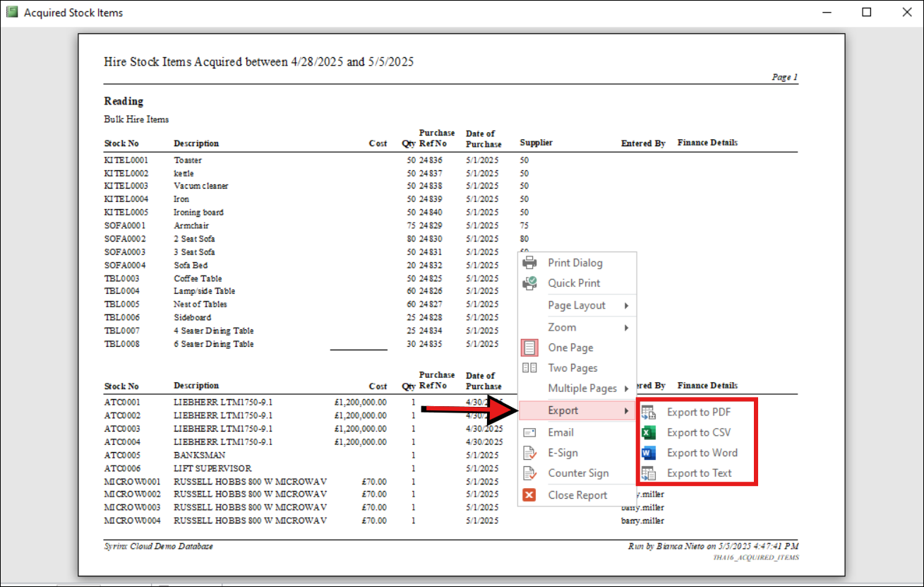Click the Export to Text icon
Image resolution: width=924 pixels, height=587 pixels.
[x=649, y=473]
